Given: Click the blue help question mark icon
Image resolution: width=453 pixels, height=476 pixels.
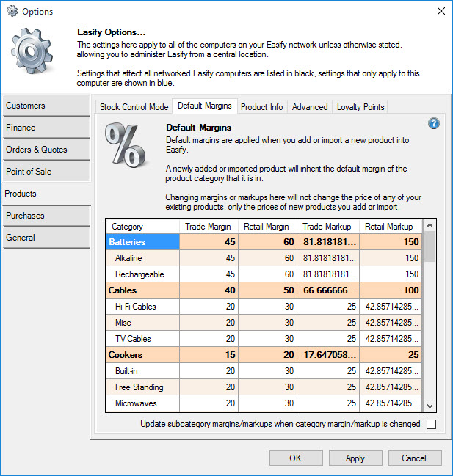Looking at the screenshot, I should click(x=434, y=123).
